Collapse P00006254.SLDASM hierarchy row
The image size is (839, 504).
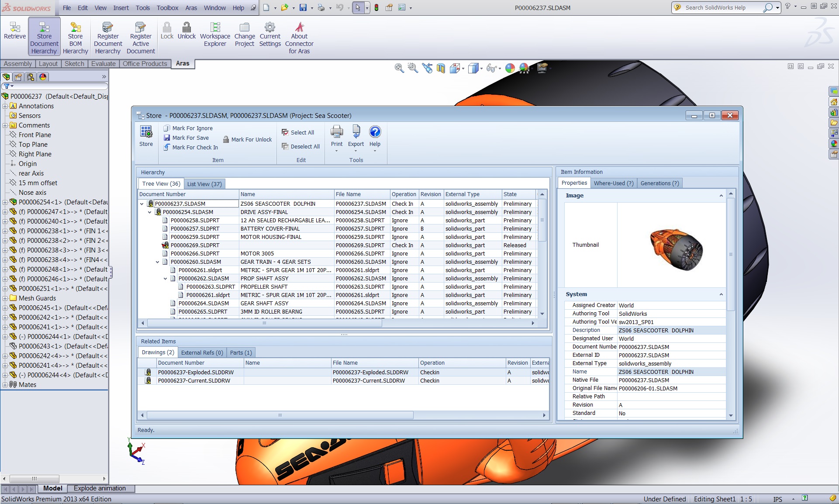(150, 212)
